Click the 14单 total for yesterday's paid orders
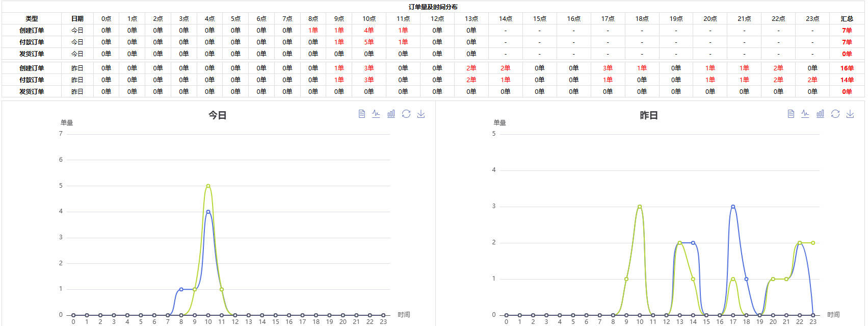This screenshot has width=868, height=326. click(847, 80)
